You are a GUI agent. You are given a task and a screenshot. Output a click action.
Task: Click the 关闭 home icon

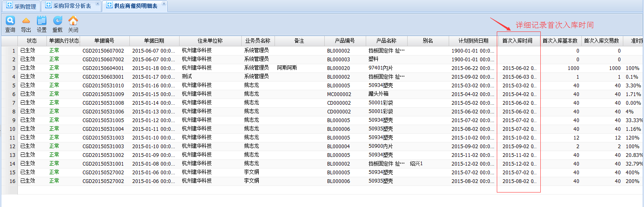tap(73, 21)
